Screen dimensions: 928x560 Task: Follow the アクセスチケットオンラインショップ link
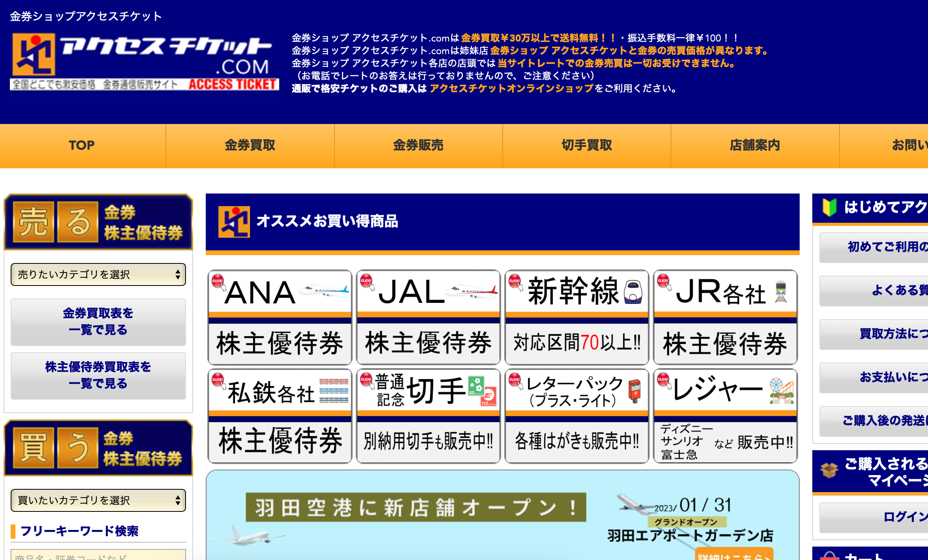511,88
